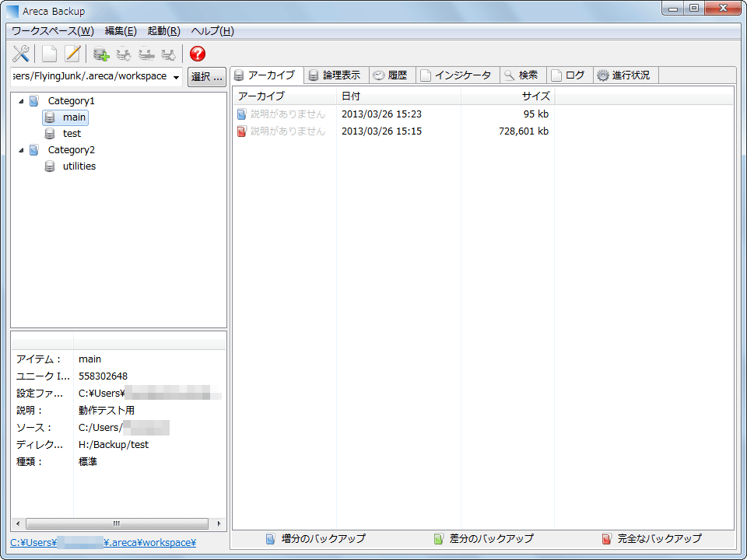Switch to the 履歴 tab
Screen dimensions: 747x560
(x=392, y=75)
